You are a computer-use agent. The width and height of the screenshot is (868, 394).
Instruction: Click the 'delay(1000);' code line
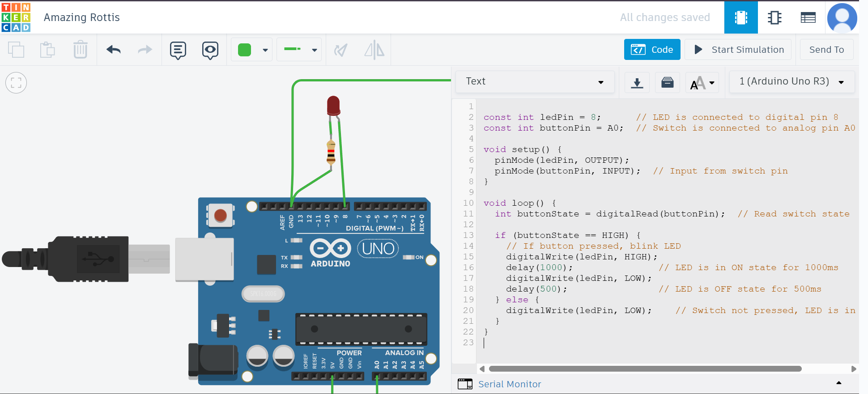[539, 267]
